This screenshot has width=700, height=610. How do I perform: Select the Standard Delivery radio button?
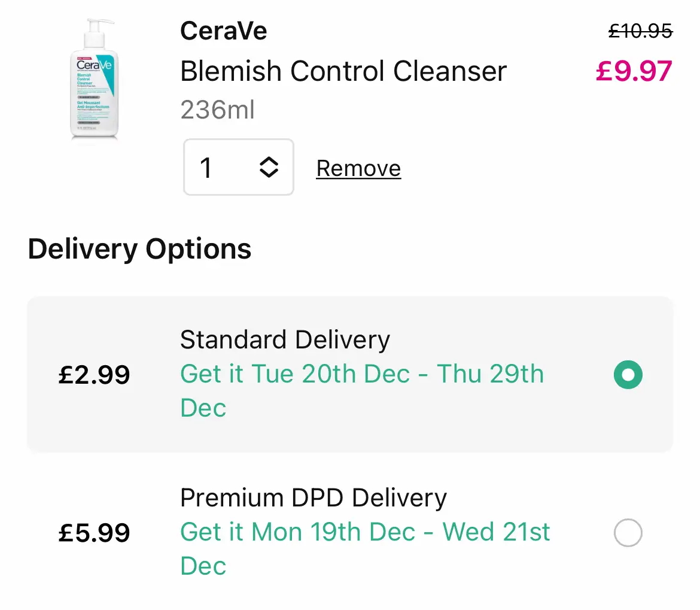click(x=628, y=375)
